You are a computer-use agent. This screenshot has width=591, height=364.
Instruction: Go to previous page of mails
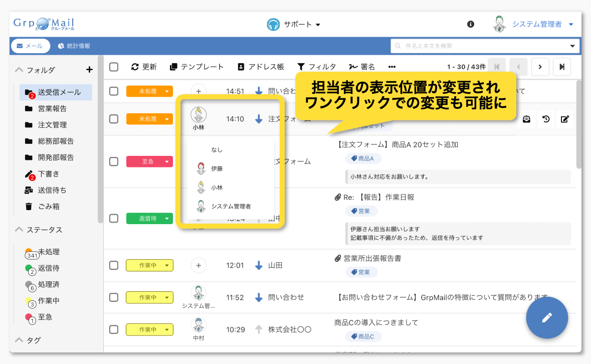click(x=518, y=67)
